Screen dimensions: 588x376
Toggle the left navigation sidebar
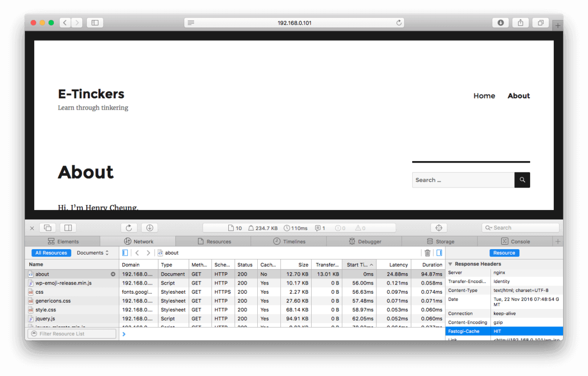pos(125,253)
